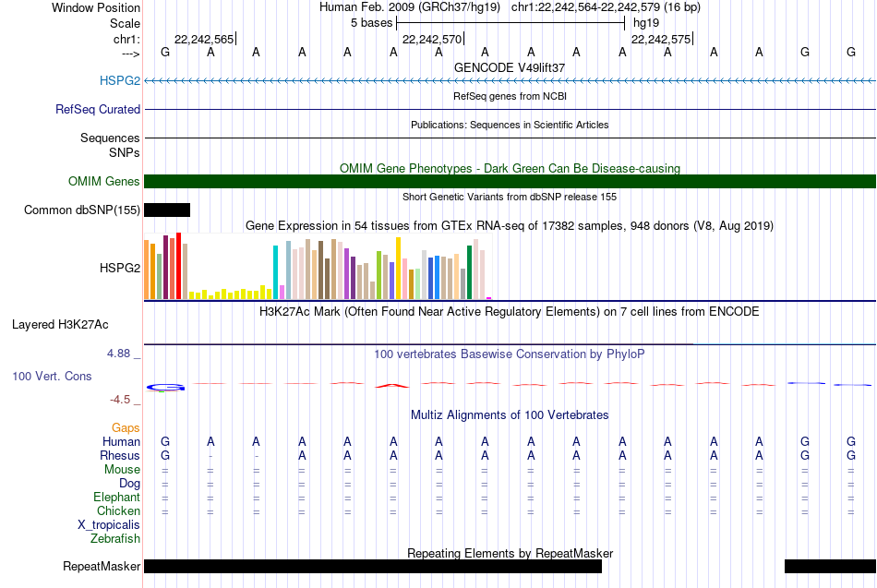Click the Zebrafish species label
Viewport: 877px width, 588px height.
point(115,538)
